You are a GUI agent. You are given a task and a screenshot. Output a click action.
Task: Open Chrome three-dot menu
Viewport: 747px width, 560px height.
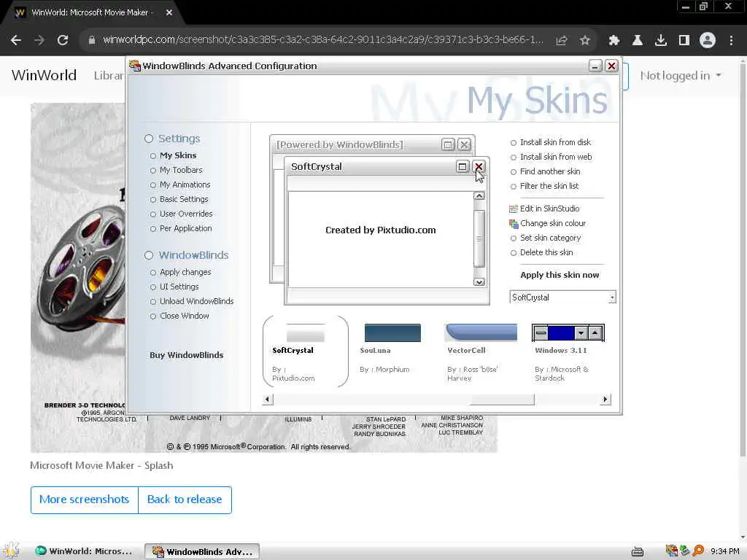coord(731,41)
